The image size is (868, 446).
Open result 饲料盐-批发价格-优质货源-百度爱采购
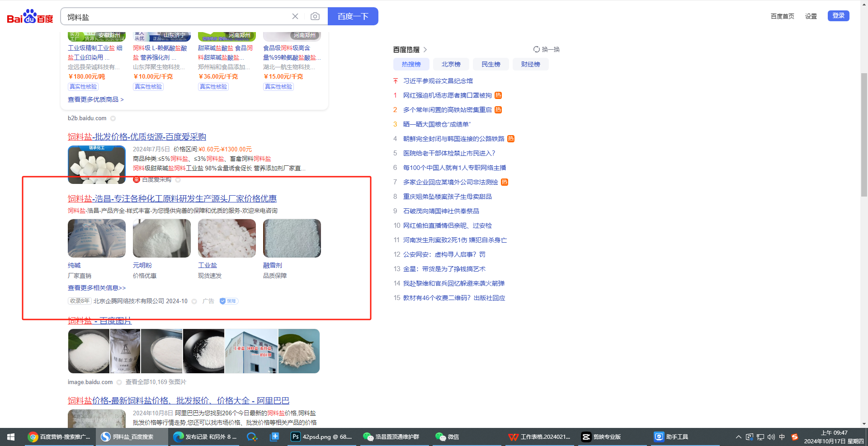click(137, 137)
